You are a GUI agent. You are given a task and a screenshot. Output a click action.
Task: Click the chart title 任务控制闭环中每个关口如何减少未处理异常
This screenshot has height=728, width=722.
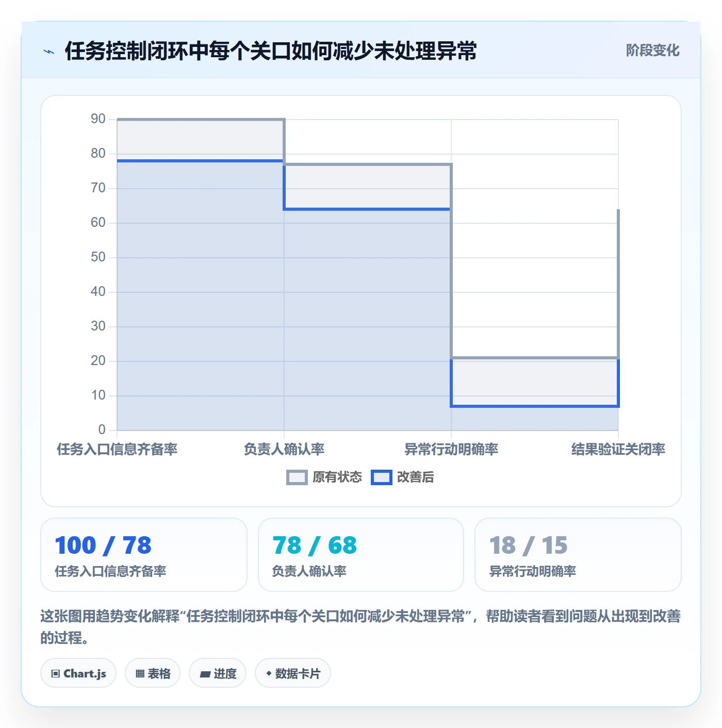271,51
